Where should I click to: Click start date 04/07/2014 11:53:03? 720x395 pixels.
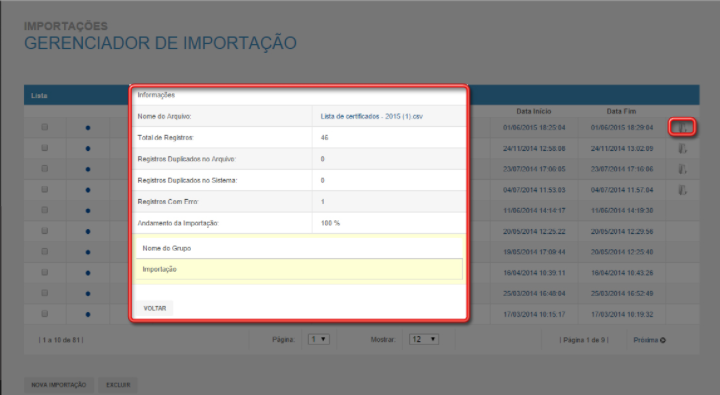534,190
